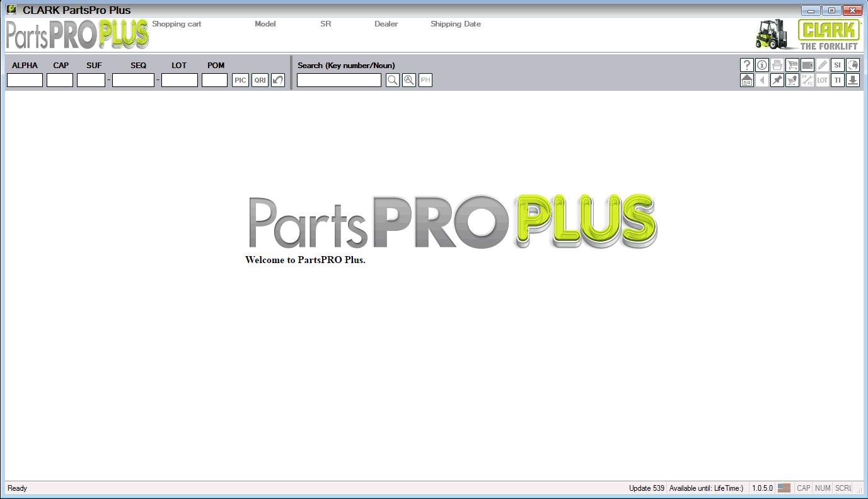This screenshot has height=499, width=868.
Task: Toggle the QRI option
Action: coord(259,79)
